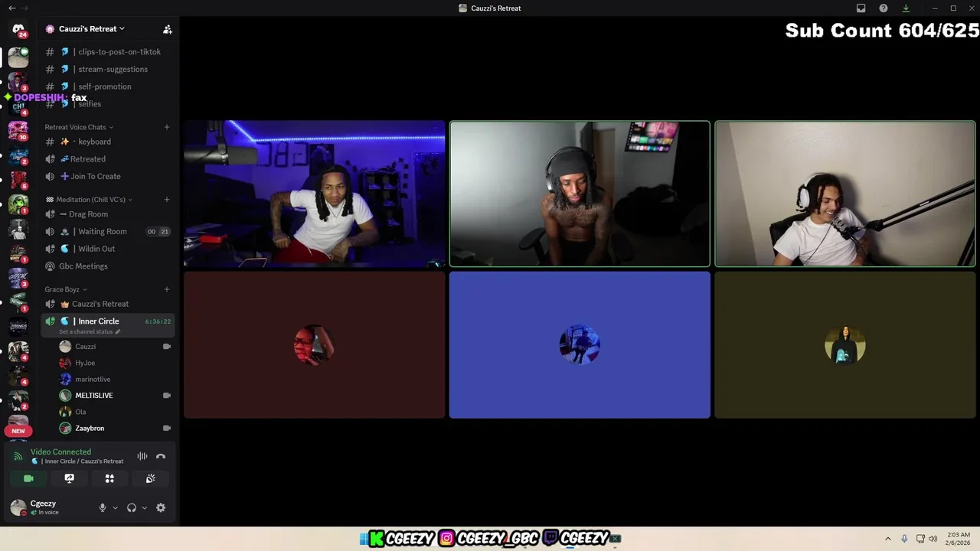This screenshot has width=980, height=551.
Task: Join the Join To Create voice channel
Action: point(107,176)
